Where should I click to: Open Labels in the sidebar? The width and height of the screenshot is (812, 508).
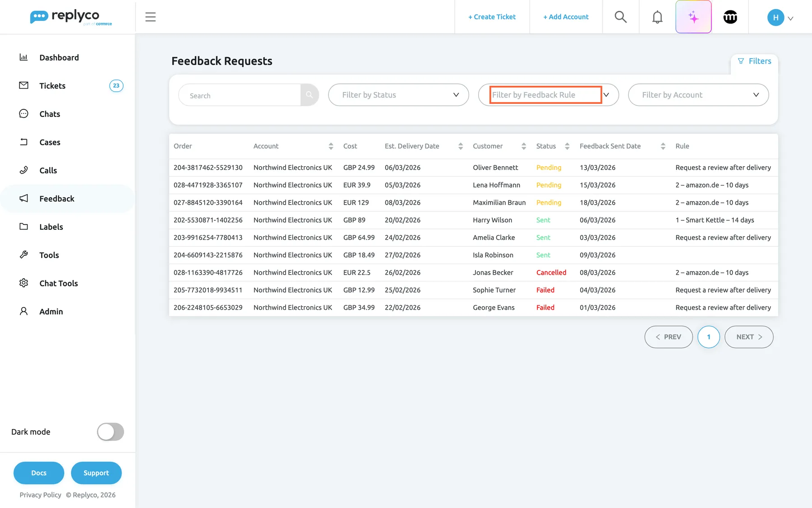pos(68,227)
